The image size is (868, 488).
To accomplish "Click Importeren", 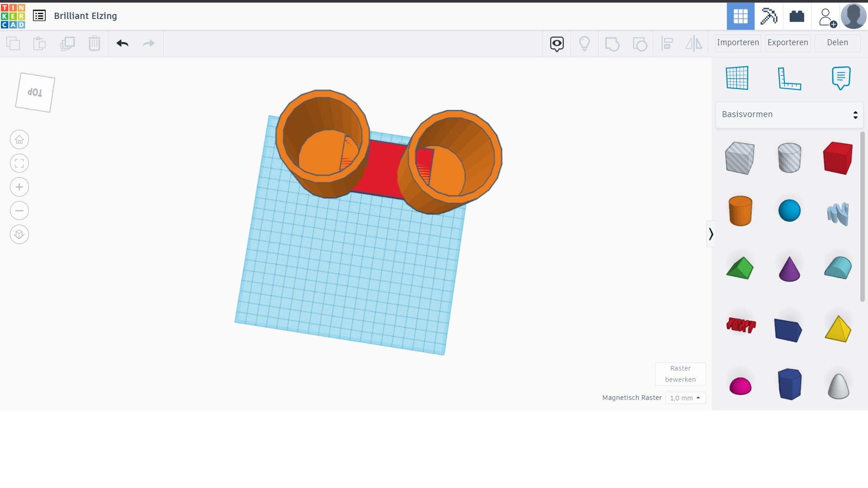I will point(738,43).
